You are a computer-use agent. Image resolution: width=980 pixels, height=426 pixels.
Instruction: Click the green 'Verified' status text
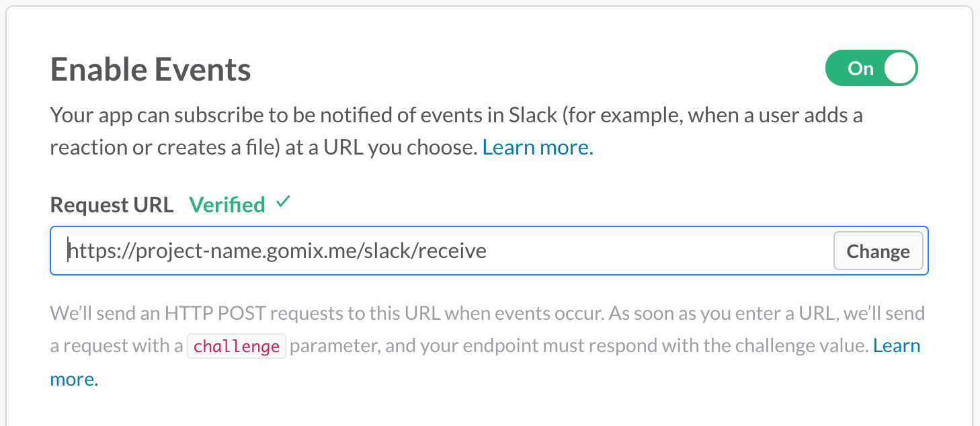pos(227,204)
